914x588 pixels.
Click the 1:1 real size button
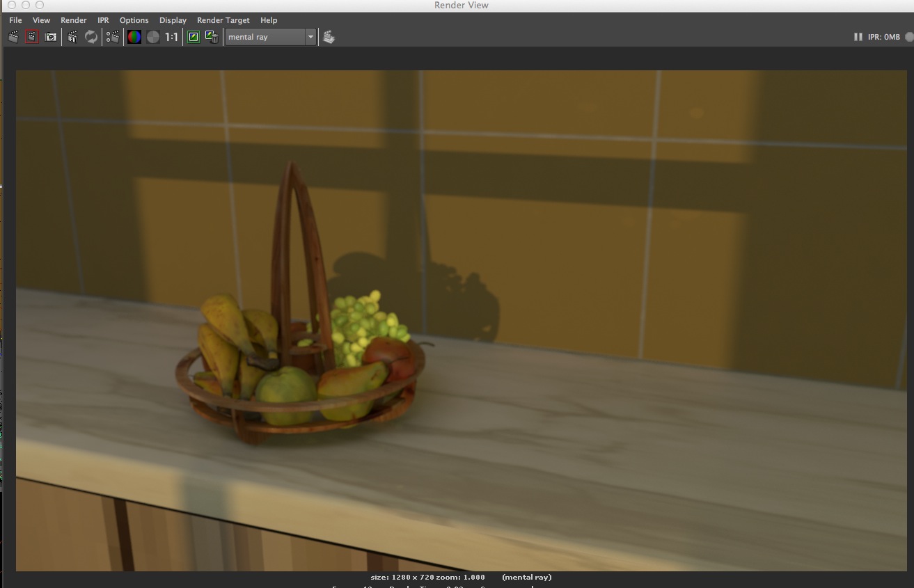click(x=172, y=37)
